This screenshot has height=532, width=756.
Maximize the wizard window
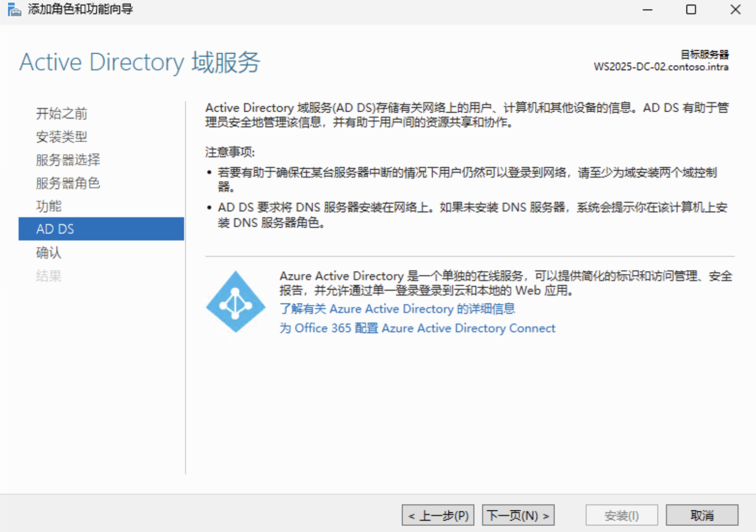[x=691, y=10]
